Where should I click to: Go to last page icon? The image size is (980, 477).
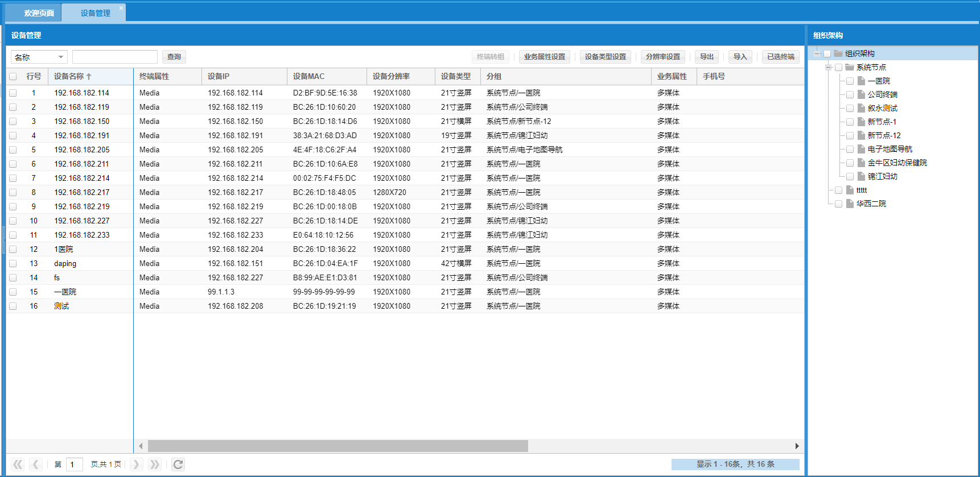(x=154, y=464)
